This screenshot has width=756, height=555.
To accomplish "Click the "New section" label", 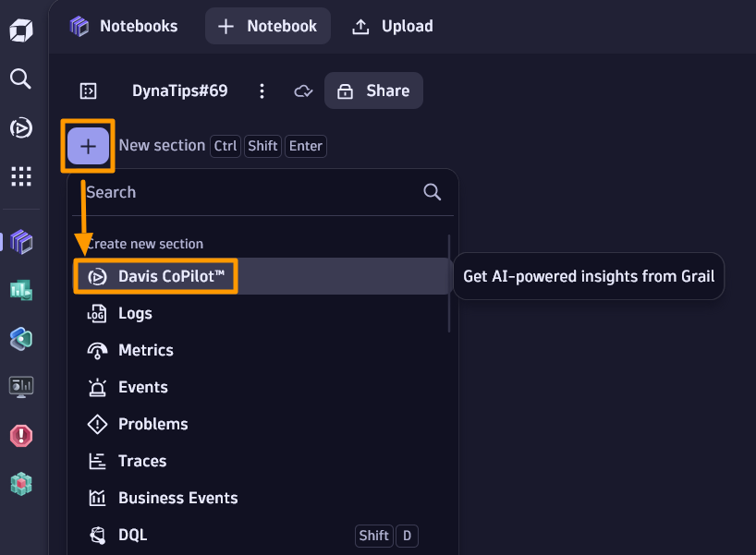I will click(x=162, y=146).
